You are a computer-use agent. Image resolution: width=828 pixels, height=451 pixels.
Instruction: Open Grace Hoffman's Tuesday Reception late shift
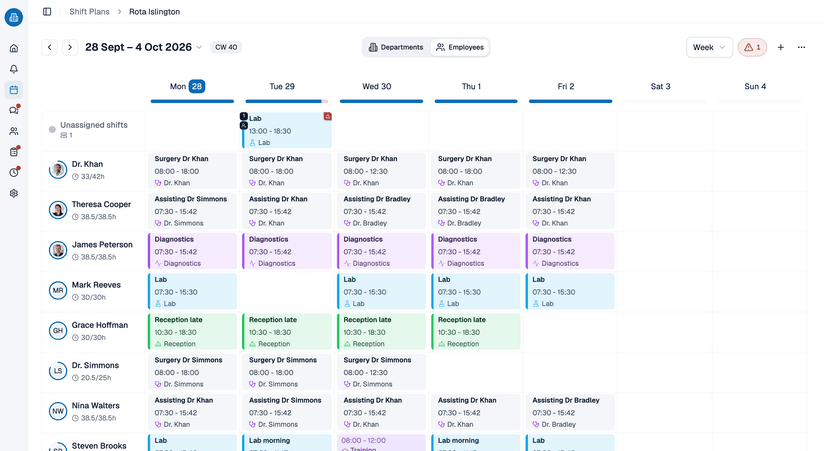[287, 331]
